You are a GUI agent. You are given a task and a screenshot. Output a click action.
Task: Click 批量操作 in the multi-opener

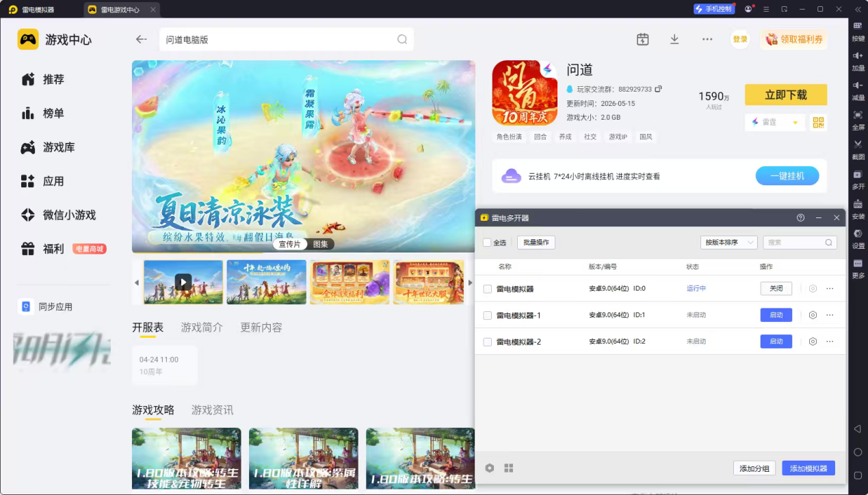pos(536,243)
